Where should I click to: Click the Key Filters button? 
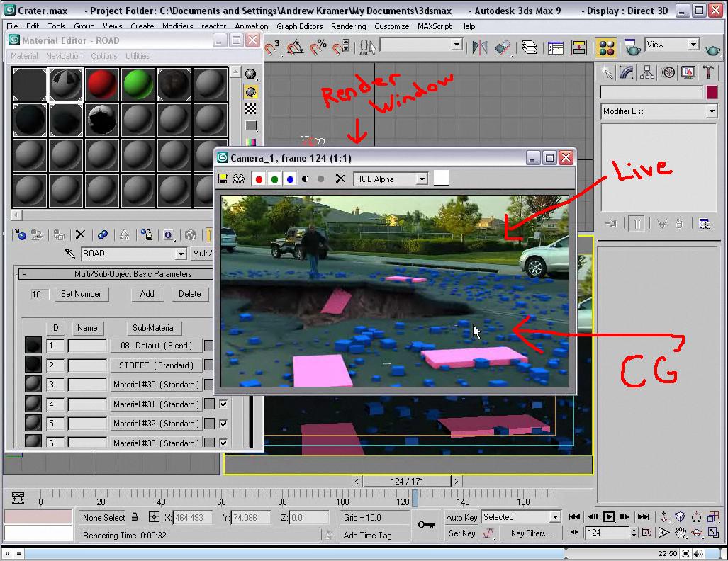click(531, 533)
